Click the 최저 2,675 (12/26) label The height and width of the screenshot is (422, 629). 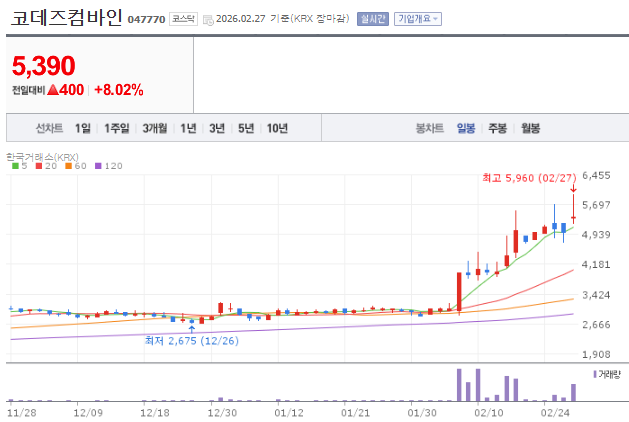[x=192, y=341]
